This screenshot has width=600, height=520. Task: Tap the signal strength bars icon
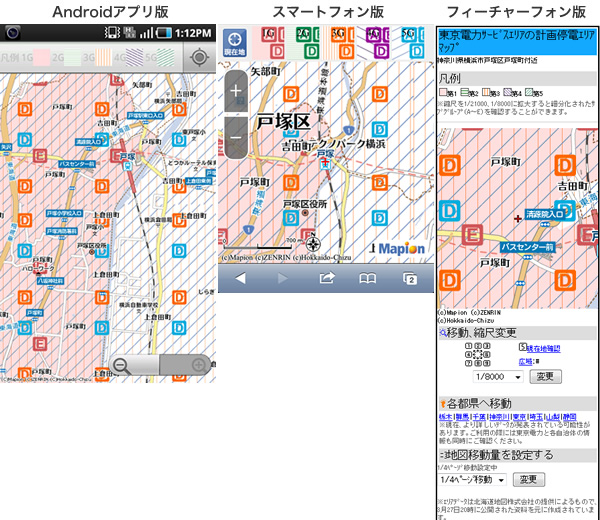[x=147, y=33]
